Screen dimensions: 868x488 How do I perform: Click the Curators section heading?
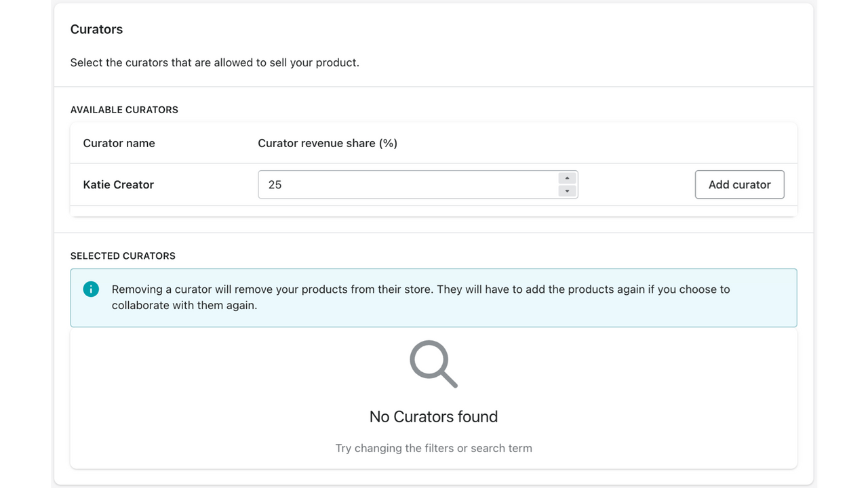click(96, 29)
